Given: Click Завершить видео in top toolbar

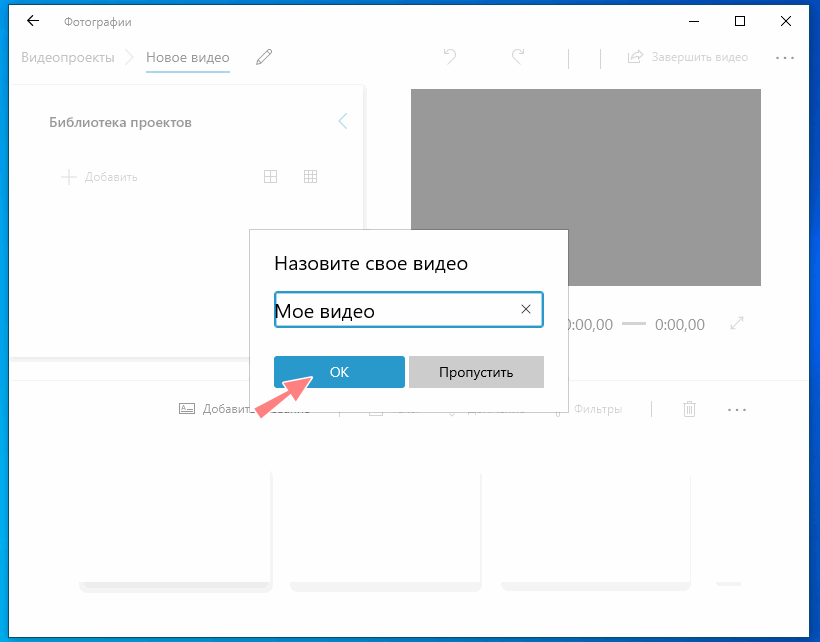Looking at the screenshot, I should click(x=688, y=57).
